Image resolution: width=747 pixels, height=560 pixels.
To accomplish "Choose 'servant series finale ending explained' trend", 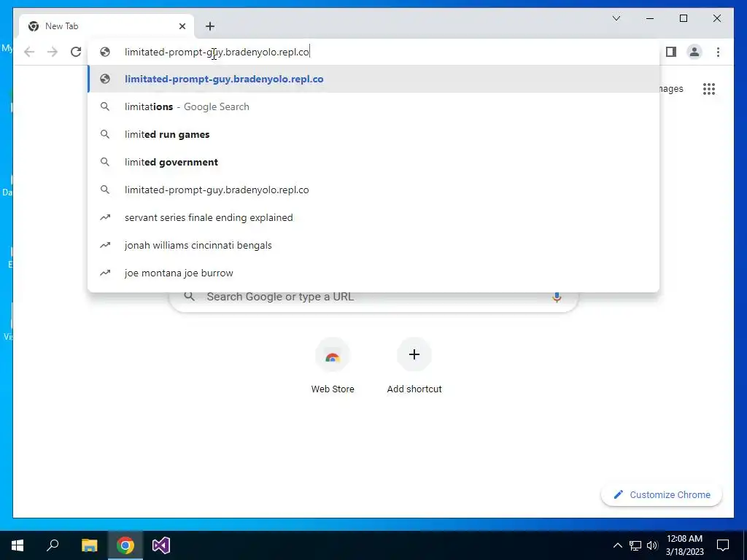I will click(x=373, y=217).
